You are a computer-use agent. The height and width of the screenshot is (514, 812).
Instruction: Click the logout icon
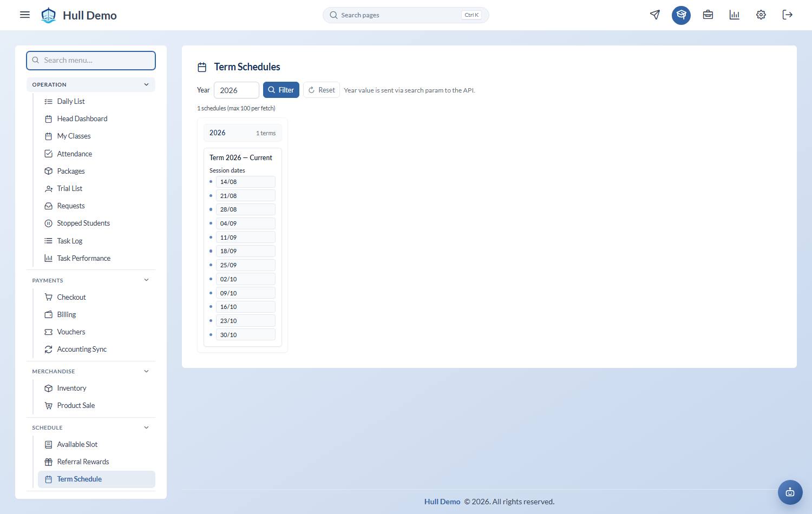(787, 15)
